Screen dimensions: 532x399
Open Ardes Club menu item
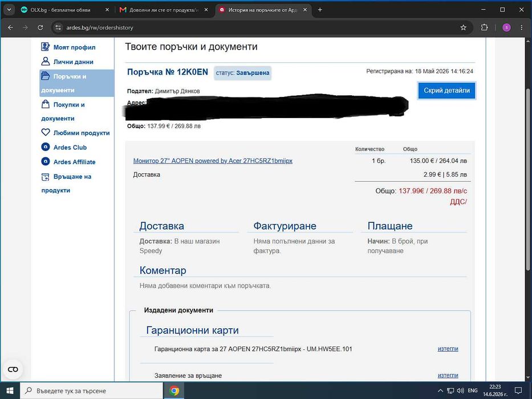70,147
